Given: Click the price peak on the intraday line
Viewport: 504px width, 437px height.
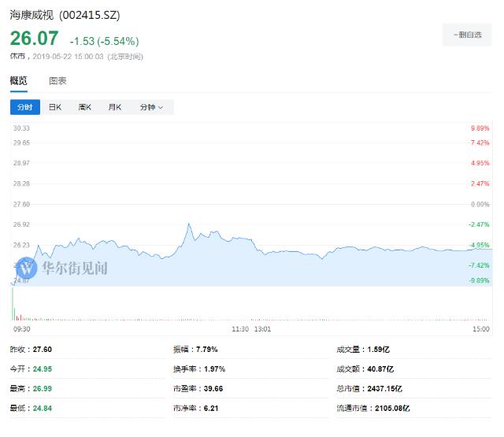Looking at the screenshot, I should click(189, 224).
